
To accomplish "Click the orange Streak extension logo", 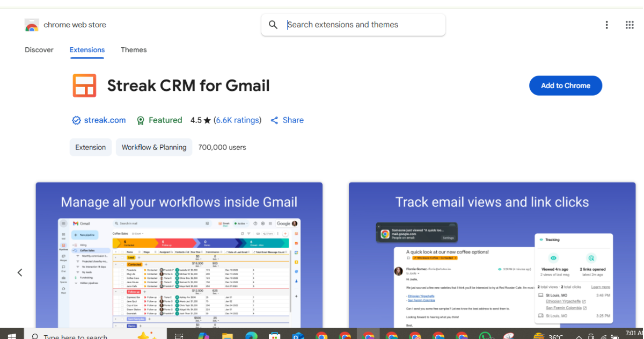I will coord(84,86).
